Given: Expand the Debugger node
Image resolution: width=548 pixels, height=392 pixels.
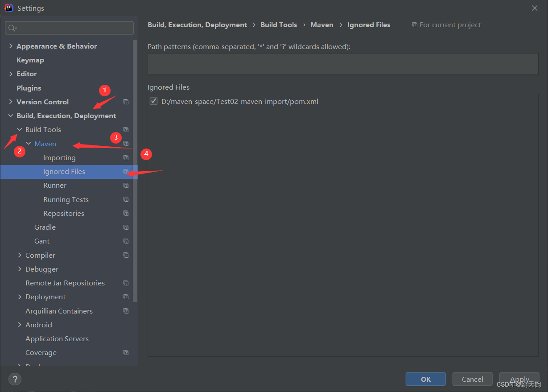Looking at the screenshot, I should coord(20,269).
